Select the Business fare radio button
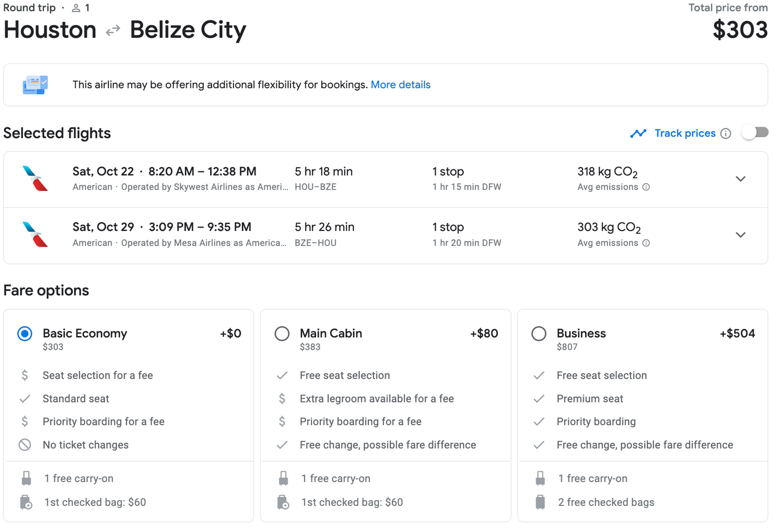This screenshot has height=532, width=778. 539,334
